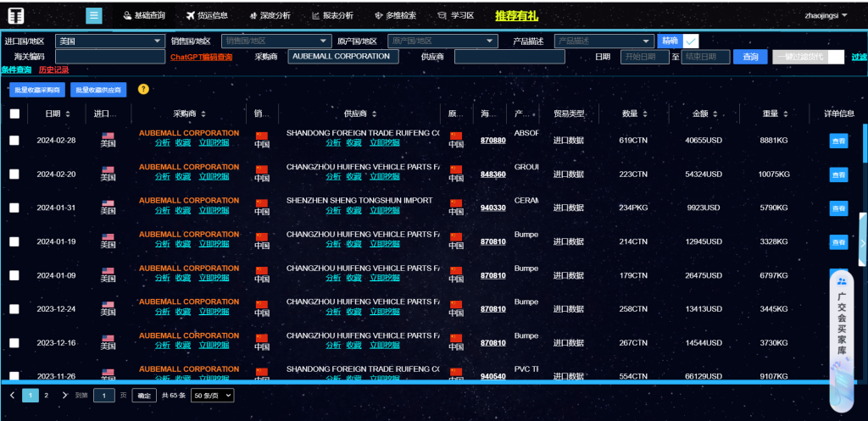Click the blue 查询 search button
The width and height of the screenshot is (868, 421).
[750, 57]
